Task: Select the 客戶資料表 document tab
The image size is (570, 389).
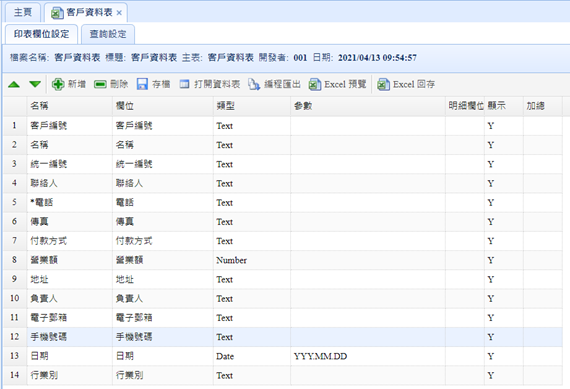Action: [x=85, y=12]
